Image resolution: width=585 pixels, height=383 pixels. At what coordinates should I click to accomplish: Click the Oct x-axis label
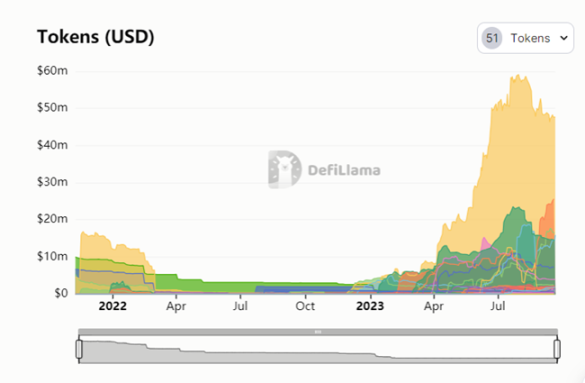tap(305, 306)
